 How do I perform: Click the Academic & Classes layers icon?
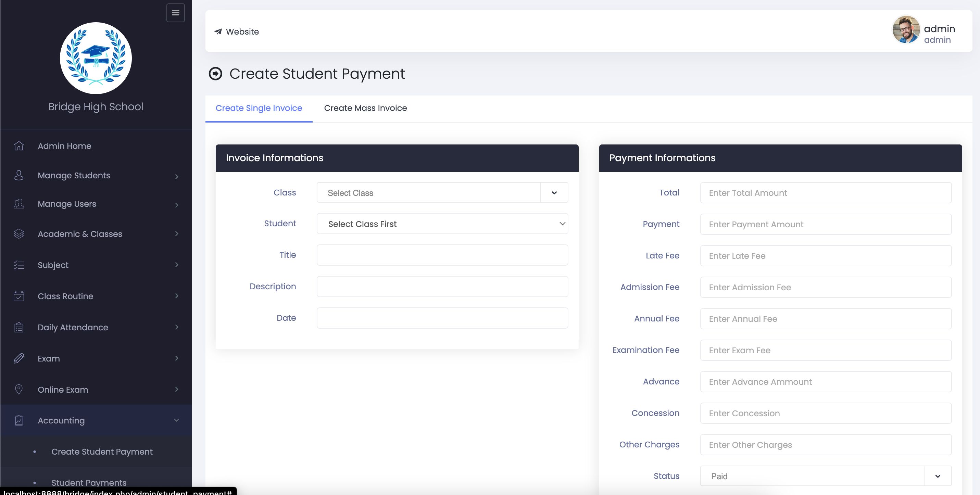pos(18,234)
